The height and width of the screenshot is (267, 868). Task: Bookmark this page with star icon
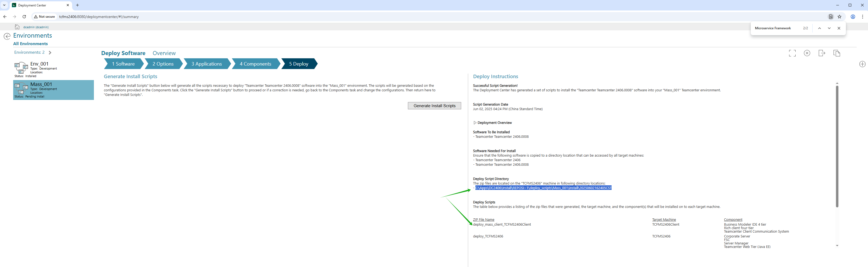[840, 16]
